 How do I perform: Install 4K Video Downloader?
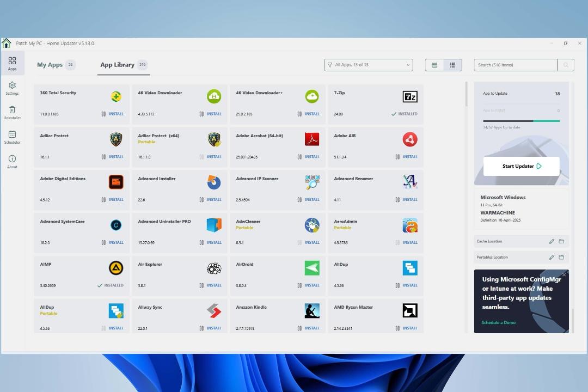tap(214, 114)
